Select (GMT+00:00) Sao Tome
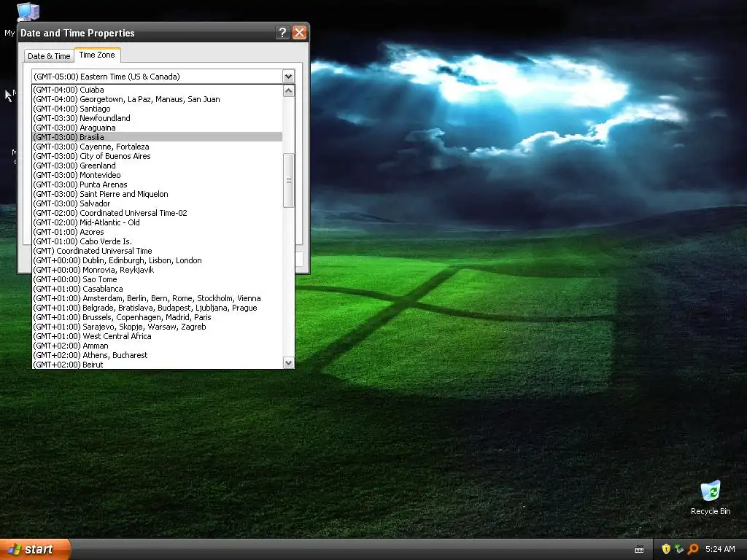Viewport: 747px width, 560px height. (x=158, y=279)
